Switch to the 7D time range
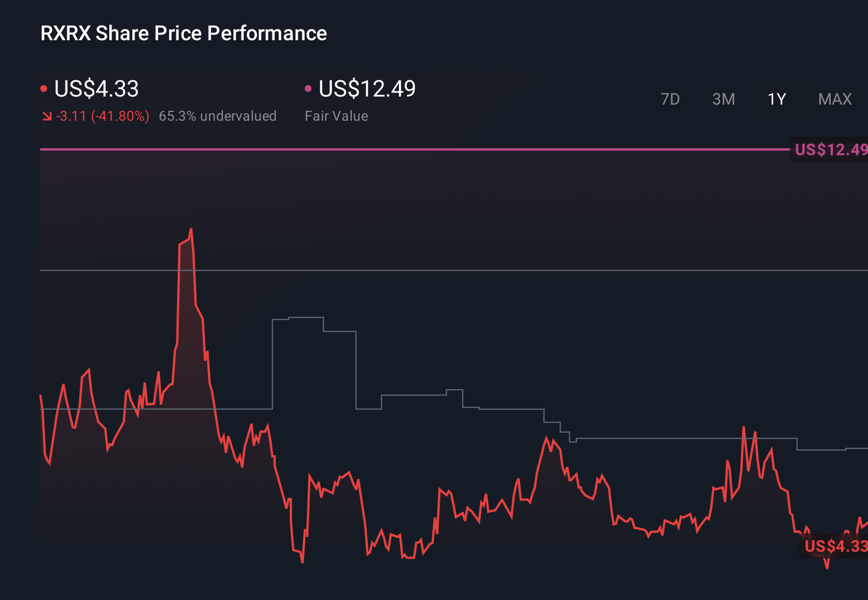This screenshot has height=600, width=868. point(670,99)
